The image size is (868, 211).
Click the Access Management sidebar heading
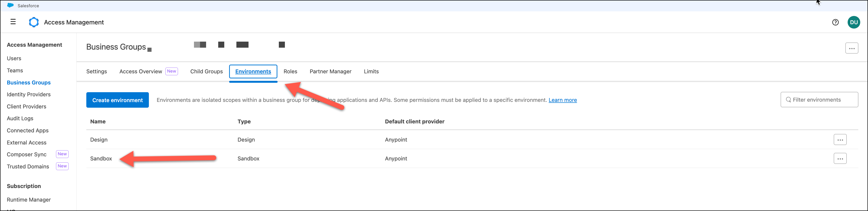click(34, 45)
